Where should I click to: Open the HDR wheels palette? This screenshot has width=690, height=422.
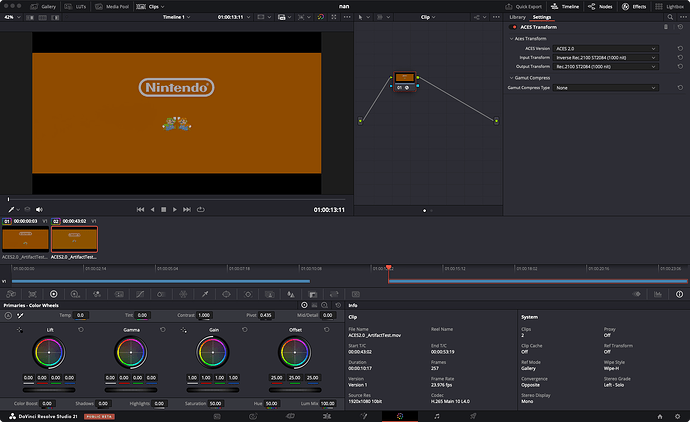click(75, 294)
